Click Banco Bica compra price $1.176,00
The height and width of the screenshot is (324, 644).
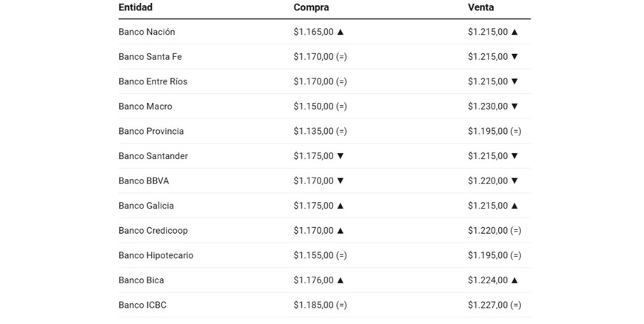[313, 280]
